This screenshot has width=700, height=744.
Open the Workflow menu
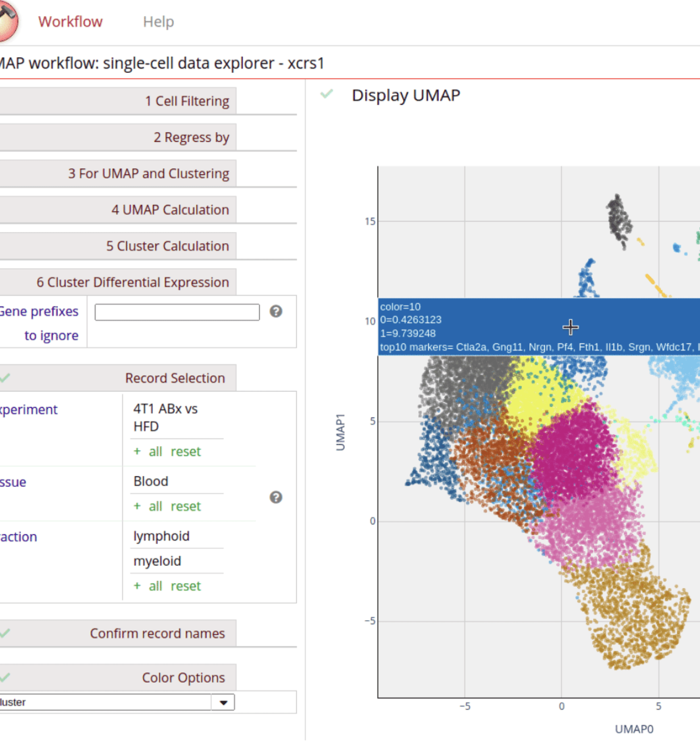click(x=70, y=21)
